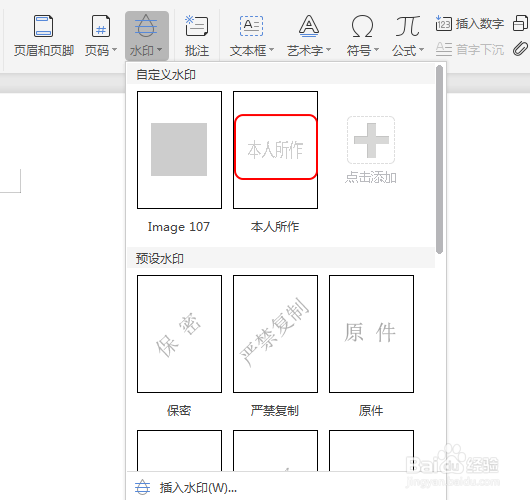Click the 点击添加 plus to add watermark
Viewport: 530px width, 500px height.
click(371, 140)
